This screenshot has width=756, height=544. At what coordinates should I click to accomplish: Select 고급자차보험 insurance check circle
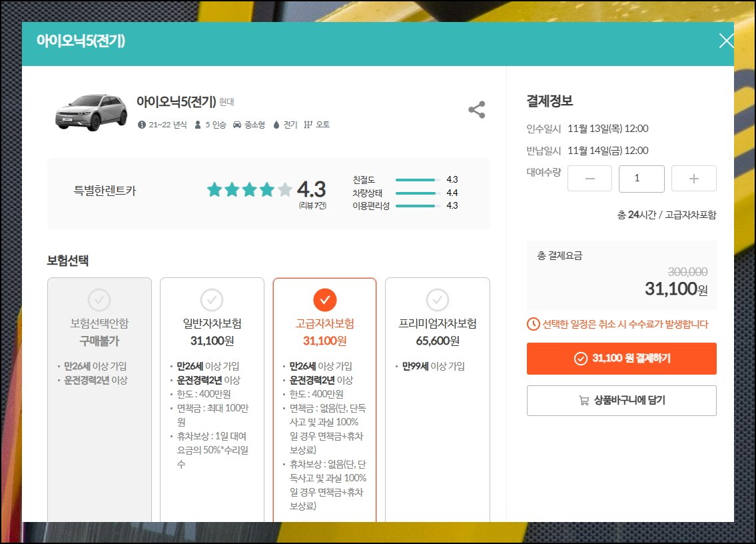(x=325, y=300)
